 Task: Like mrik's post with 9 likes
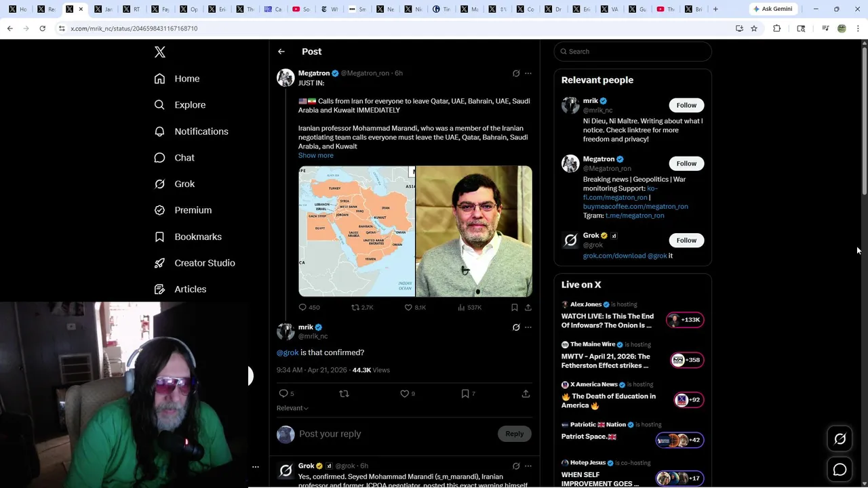point(407,394)
